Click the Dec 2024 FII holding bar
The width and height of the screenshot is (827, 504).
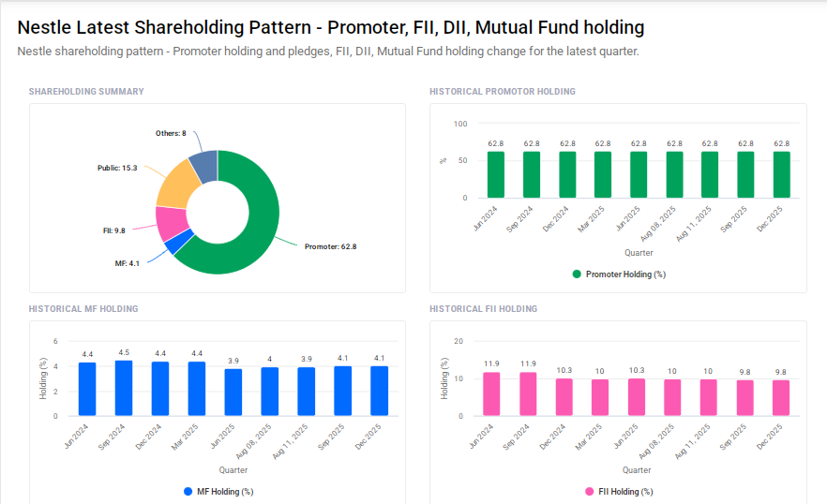point(564,396)
